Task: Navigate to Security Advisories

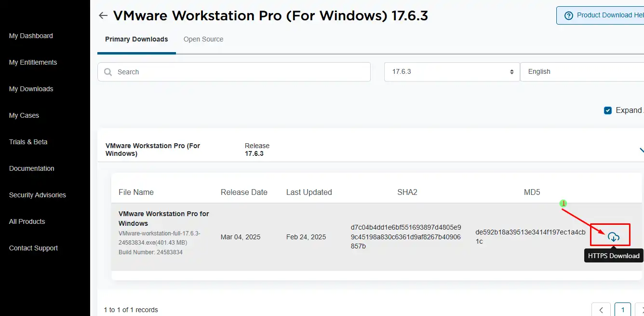Action: coord(37,195)
